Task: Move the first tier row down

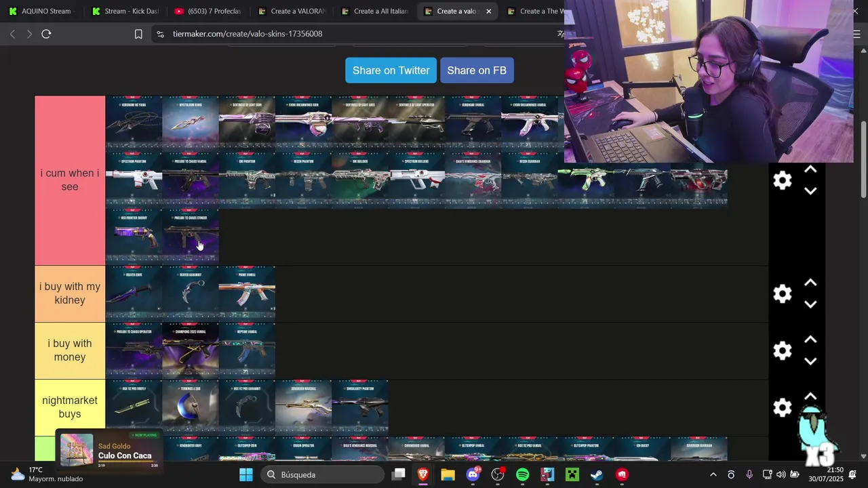Action: pyautogui.click(x=810, y=191)
